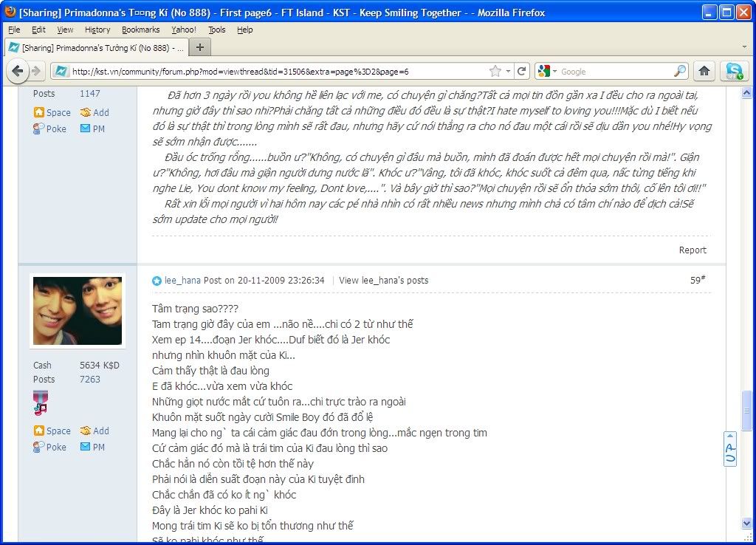Jump to top with the UP button

point(730,449)
